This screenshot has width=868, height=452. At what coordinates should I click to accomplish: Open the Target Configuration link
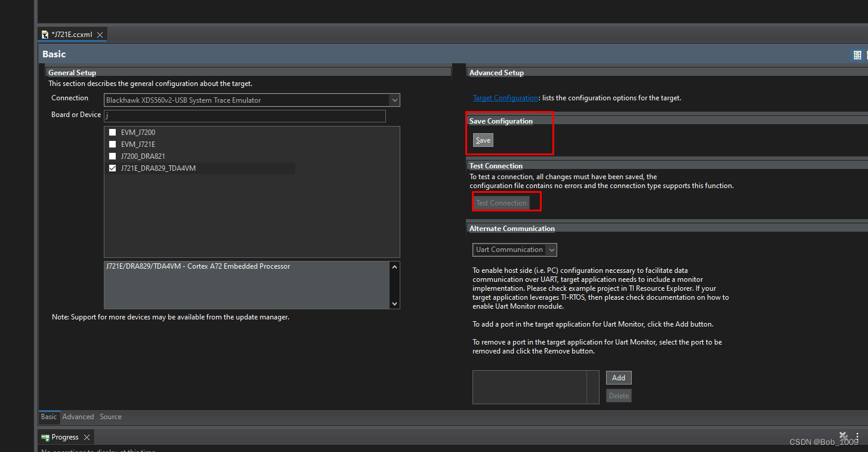pyautogui.click(x=505, y=98)
